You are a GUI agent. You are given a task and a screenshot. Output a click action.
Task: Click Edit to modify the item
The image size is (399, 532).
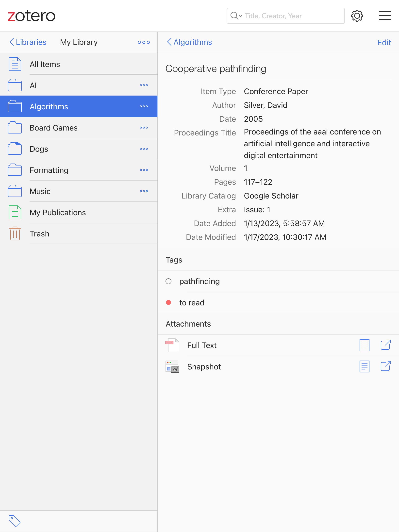pyautogui.click(x=384, y=43)
